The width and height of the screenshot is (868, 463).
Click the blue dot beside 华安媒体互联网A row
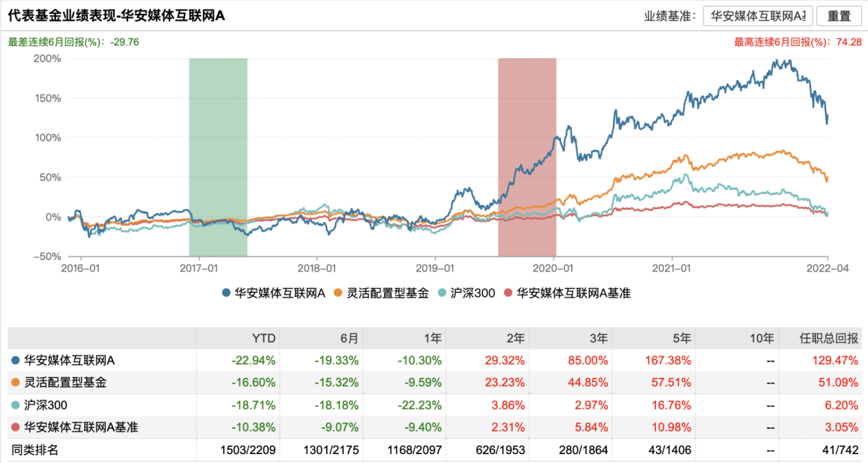tap(16, 359)
